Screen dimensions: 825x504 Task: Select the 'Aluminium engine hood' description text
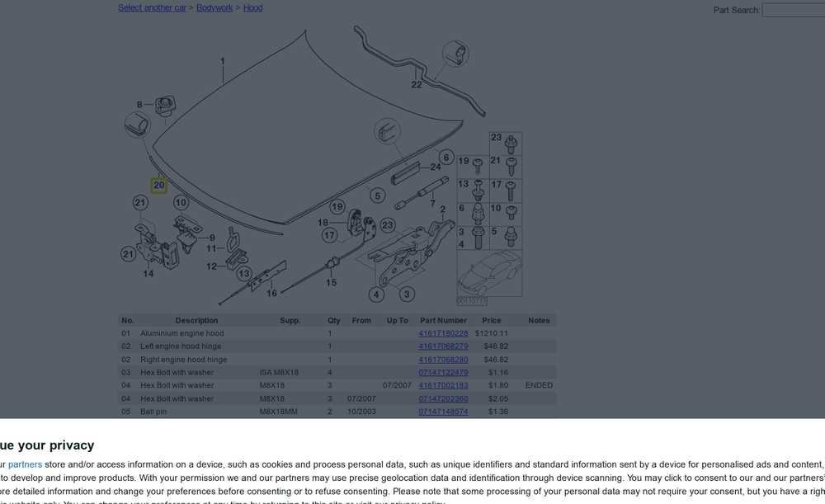[182, 333]
